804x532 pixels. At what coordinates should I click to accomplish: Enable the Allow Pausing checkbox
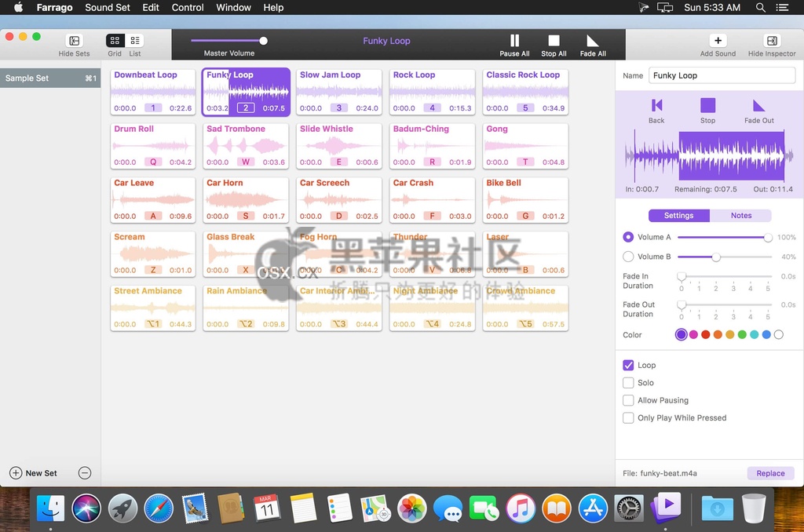[x=628, y=399]
